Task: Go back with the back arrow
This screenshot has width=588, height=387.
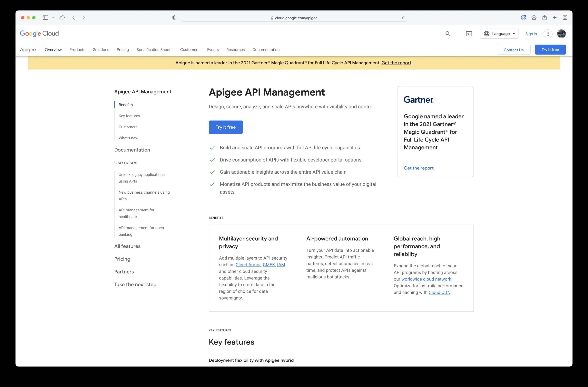Action: click(74, 18)
